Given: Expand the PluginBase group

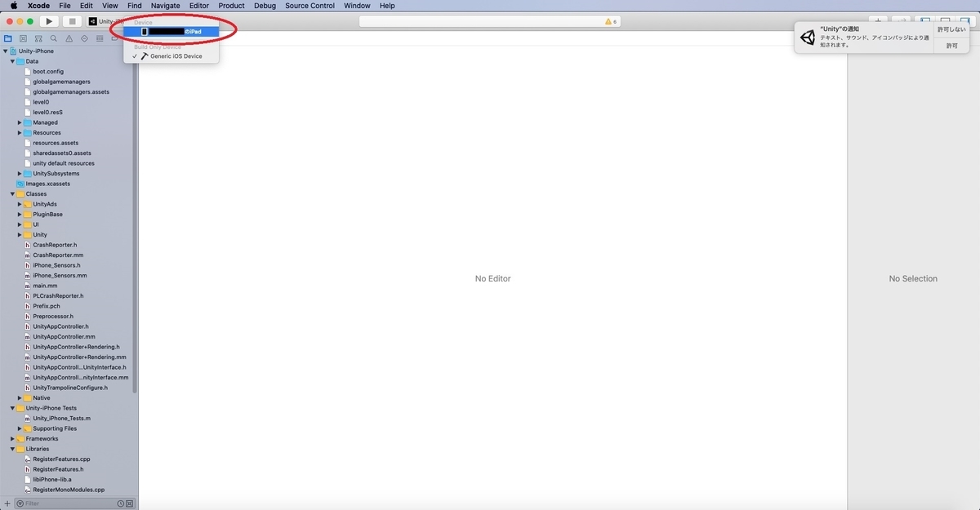Looking at the screenshot, I should tap(20, 215).
